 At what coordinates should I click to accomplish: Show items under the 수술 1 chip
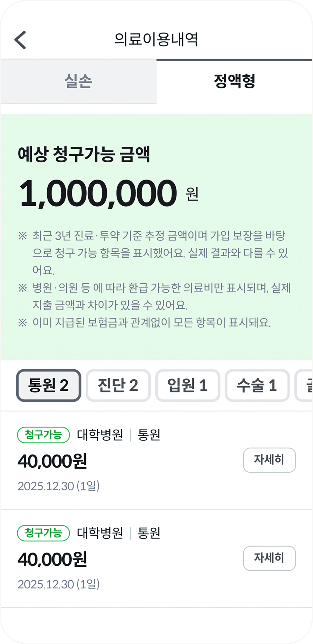click(257, 385)
